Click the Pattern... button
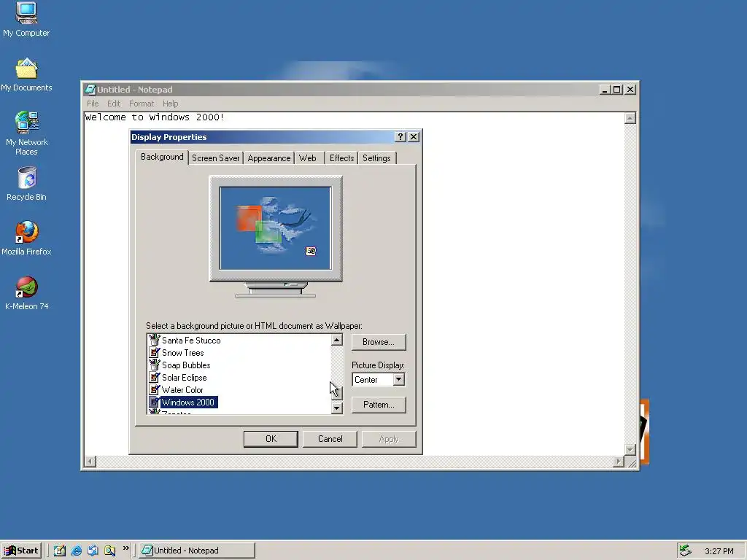The height and width of the screenshot is (560, 747). click(x=379, y=405)
